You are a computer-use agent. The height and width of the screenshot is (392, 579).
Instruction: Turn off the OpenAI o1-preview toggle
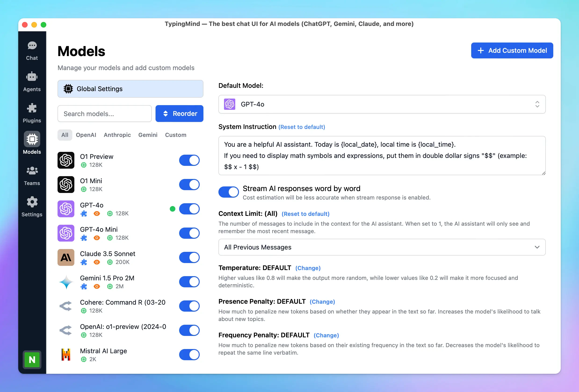(x=189, y=330)
